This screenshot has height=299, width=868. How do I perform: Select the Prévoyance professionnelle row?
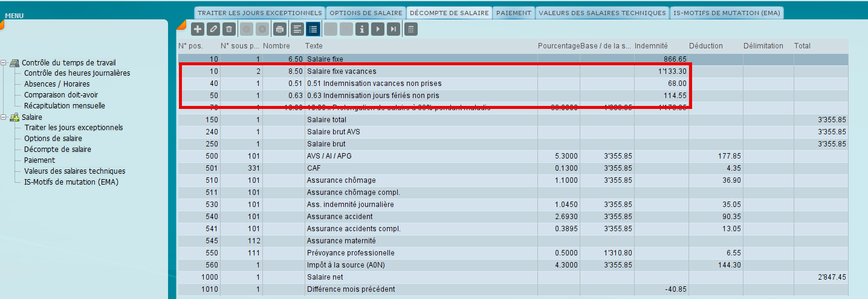[513, 253]
